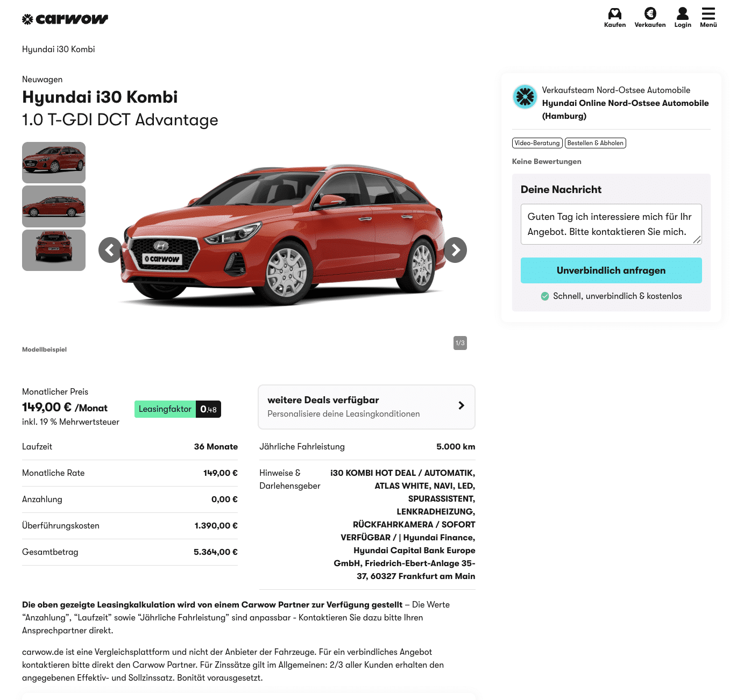Show the previous car image arrow

pyautogui.click(x=110, y=250)
